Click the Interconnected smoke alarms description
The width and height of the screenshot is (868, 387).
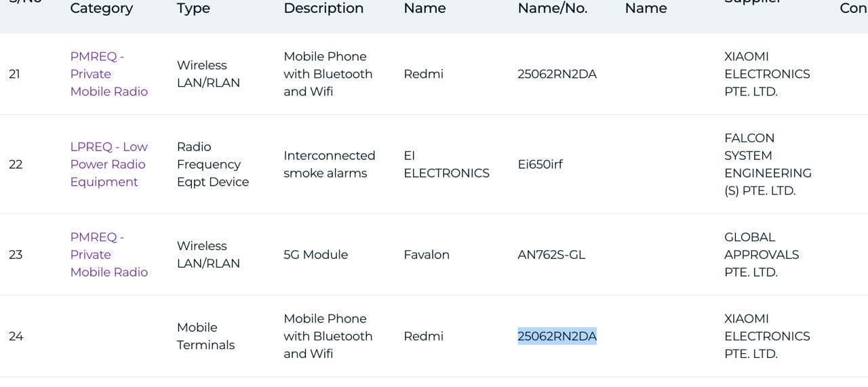329,164
